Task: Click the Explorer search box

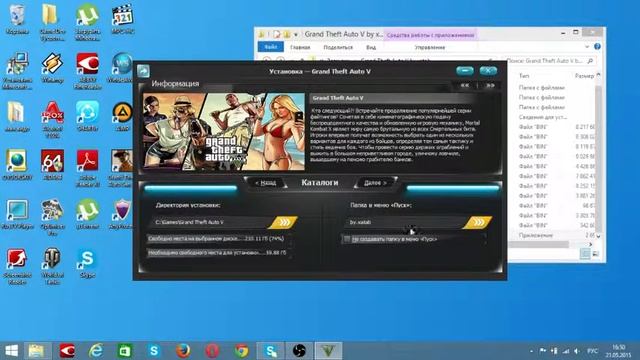Action: (549, 61)
